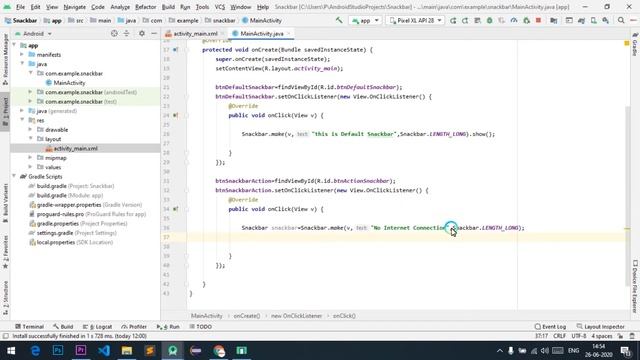Open the Logcat tool window
This screenshot has width=640, height=360.
pyautogui.click(x=97, y=327)
